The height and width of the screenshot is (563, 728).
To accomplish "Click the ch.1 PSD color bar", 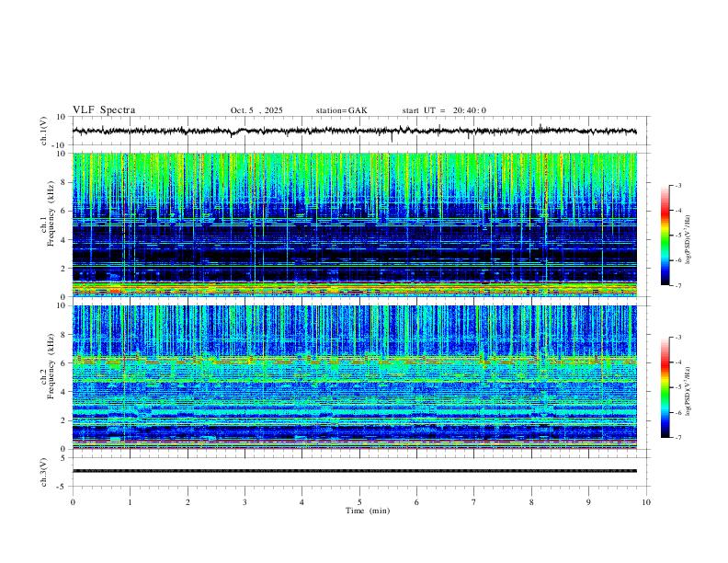I will [665, 236].
